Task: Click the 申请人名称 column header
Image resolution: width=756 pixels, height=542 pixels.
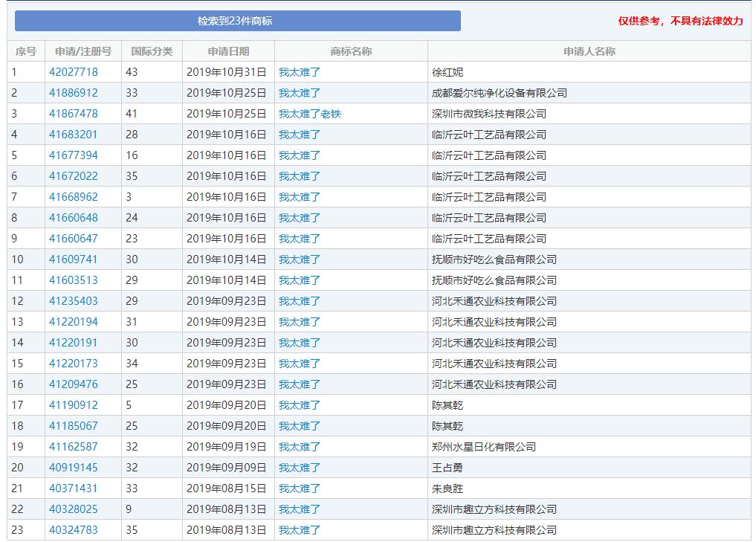Action: tap(591, 51)
